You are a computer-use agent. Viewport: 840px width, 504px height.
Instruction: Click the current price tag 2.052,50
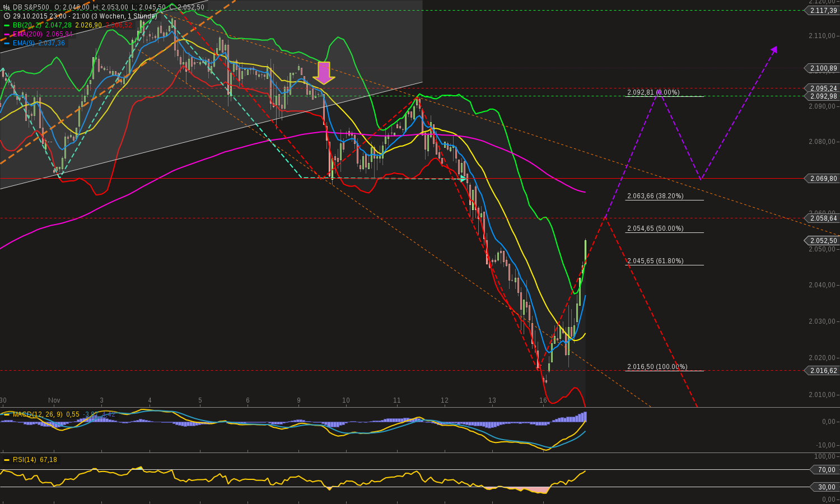[x=822, y=241]
